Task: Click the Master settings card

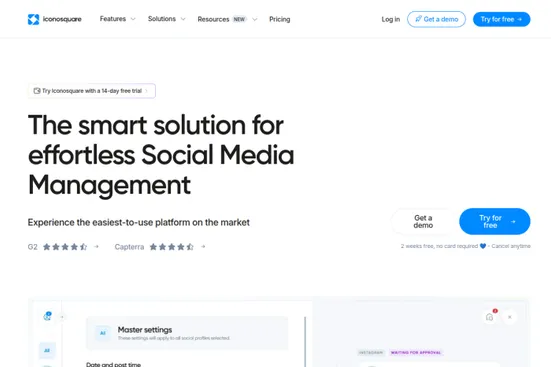Action: (187, 333)
